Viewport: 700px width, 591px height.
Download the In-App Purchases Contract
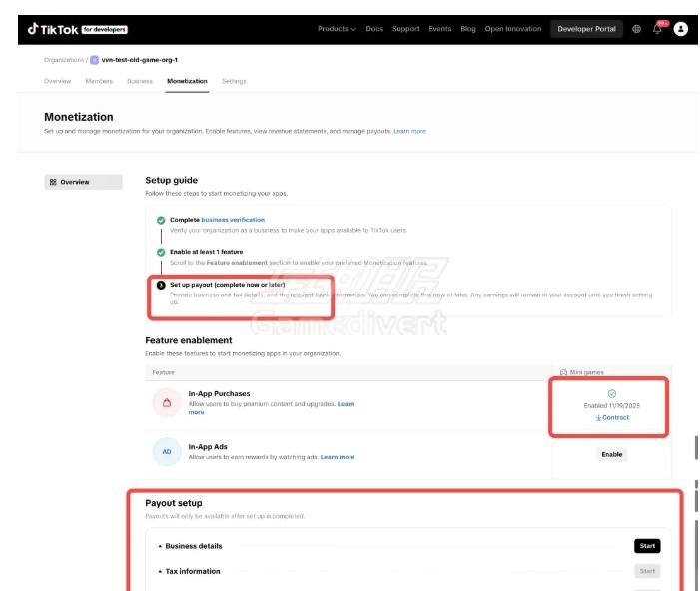point(612,418)
